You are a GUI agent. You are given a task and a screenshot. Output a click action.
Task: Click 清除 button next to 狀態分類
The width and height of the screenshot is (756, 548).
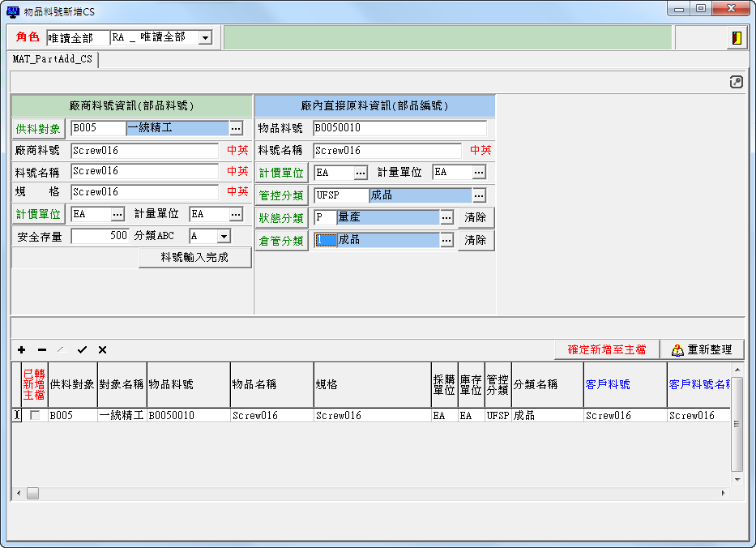[x=476, y=218]
